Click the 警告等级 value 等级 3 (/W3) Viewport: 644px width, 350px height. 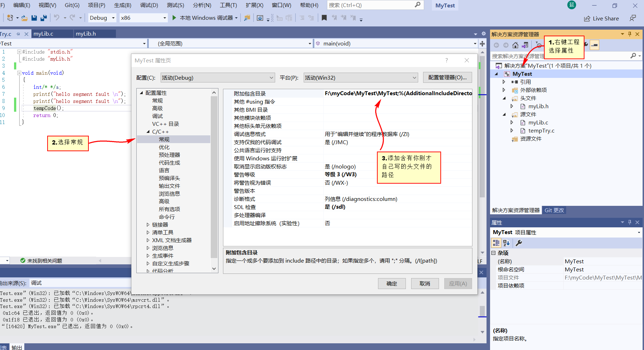coord(341,174)
